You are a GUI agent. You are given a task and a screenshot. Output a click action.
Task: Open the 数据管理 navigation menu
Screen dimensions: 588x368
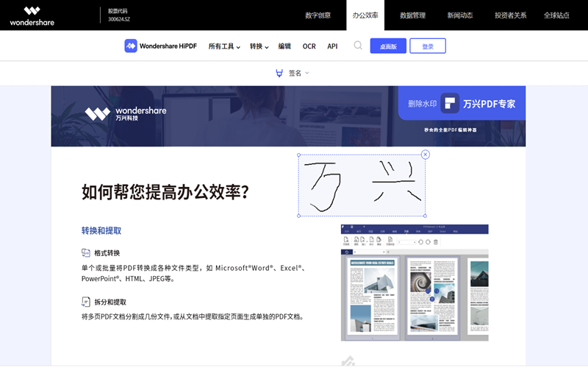[x=412, y=15]
